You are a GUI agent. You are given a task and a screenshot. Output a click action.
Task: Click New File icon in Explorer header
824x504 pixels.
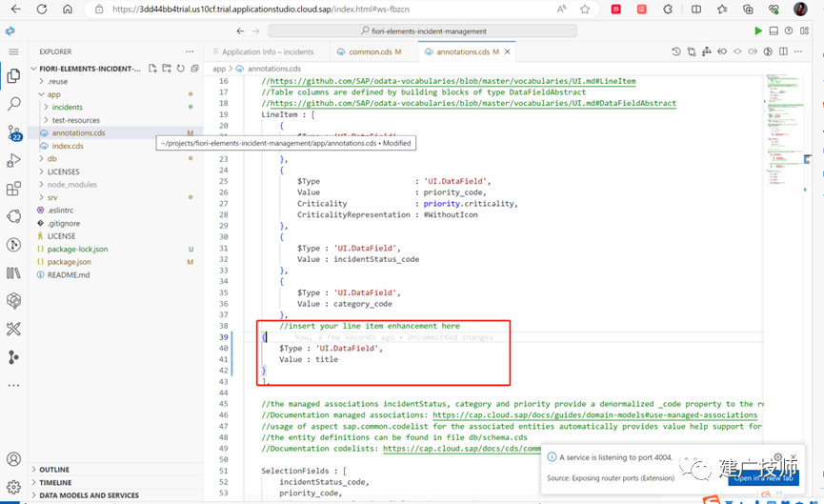click(x=152, y=69)
